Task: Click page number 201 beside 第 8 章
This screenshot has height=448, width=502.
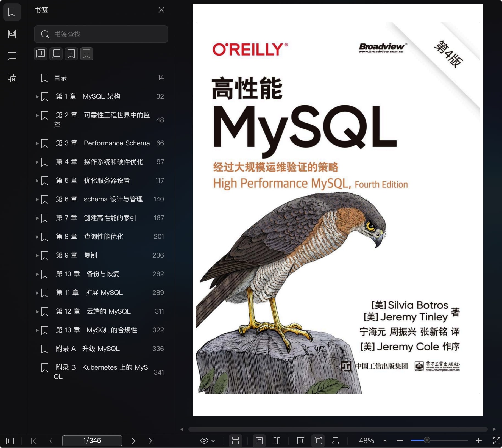Action: tap(159, 237)
